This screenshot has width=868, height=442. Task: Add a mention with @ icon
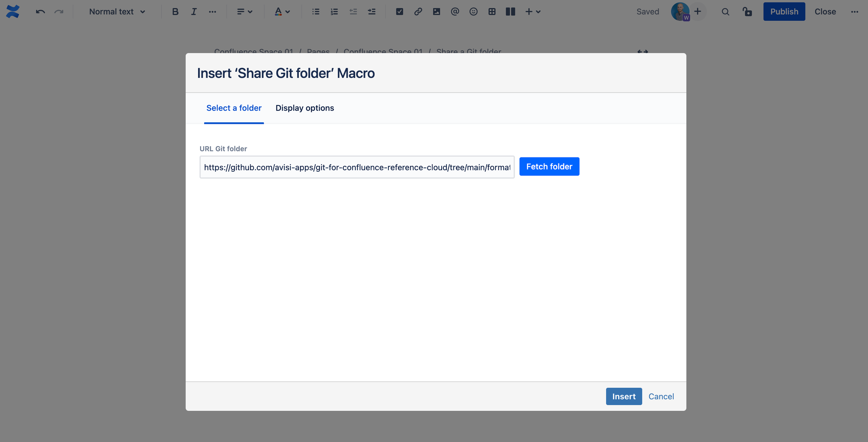click(x=455, y=12)
